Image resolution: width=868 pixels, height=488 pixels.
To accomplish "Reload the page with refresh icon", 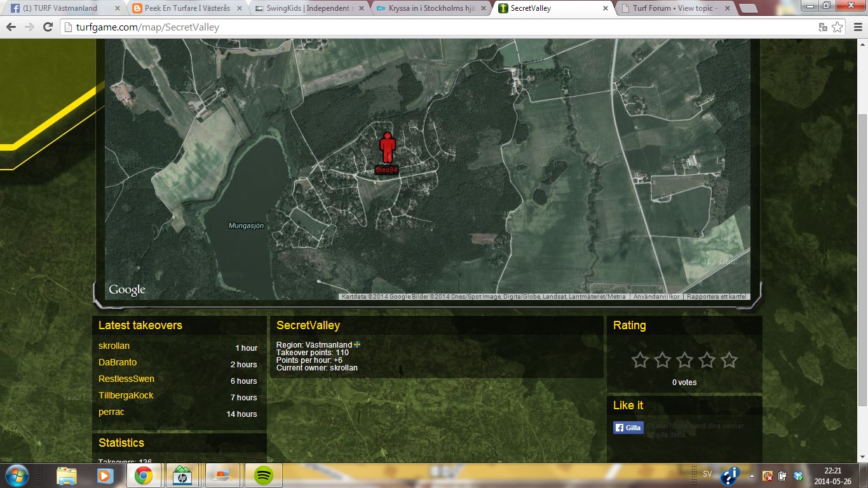I will point(48,27).
